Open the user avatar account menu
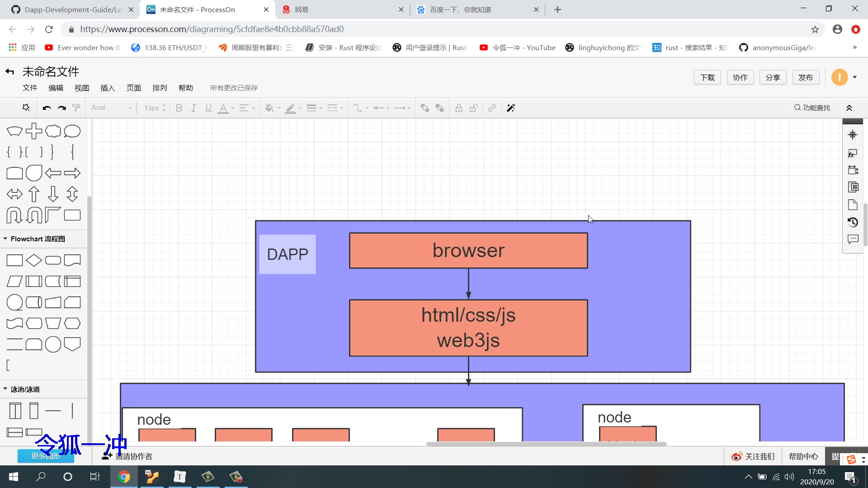The width and height of the screenshot is (868, 488). (x=844, y=77)
